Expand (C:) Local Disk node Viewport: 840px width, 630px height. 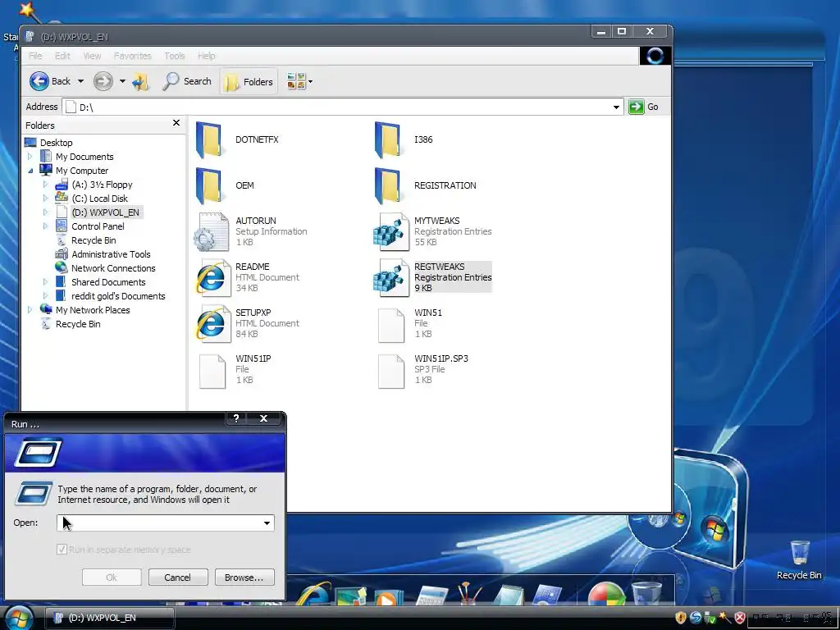(x=46, y=199)
